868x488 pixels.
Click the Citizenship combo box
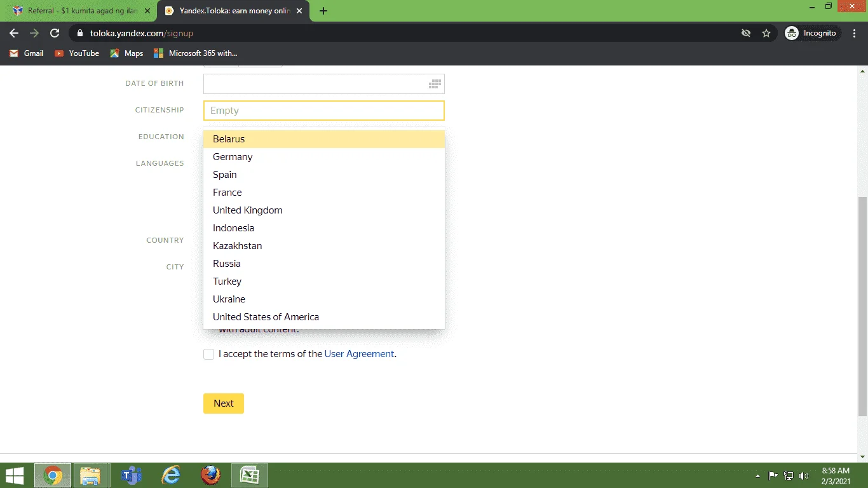coord(324,111)
